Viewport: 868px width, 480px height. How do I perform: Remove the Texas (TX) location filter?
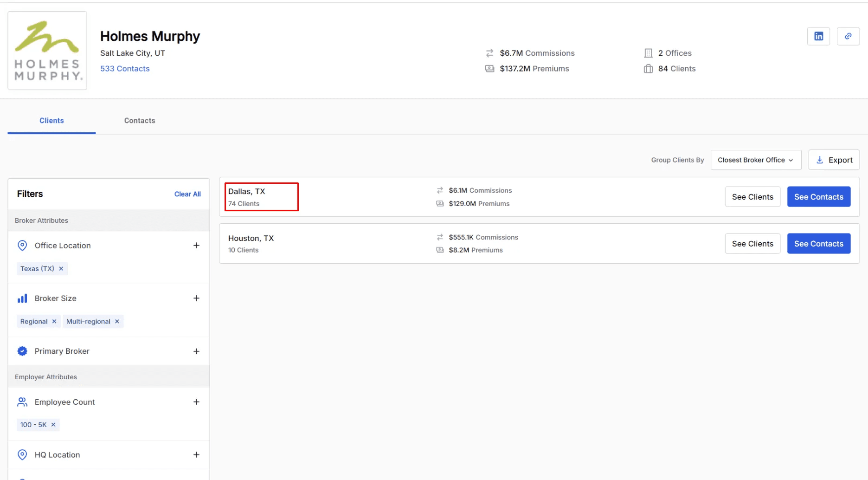[60, 268]
